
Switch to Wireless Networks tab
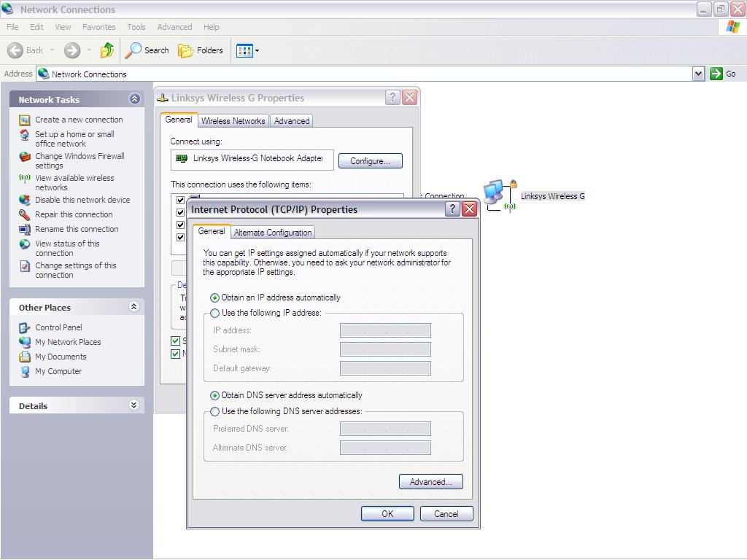[233, 121]
